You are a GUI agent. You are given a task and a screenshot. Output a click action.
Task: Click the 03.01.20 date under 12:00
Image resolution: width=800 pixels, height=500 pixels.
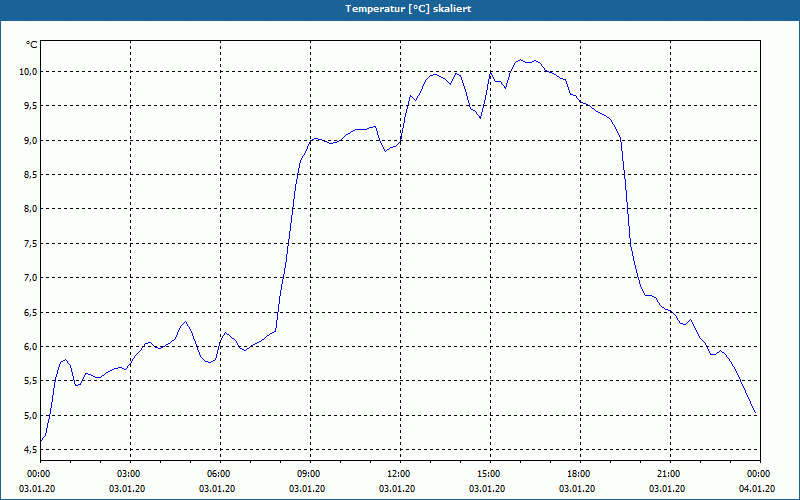point(397,489)
